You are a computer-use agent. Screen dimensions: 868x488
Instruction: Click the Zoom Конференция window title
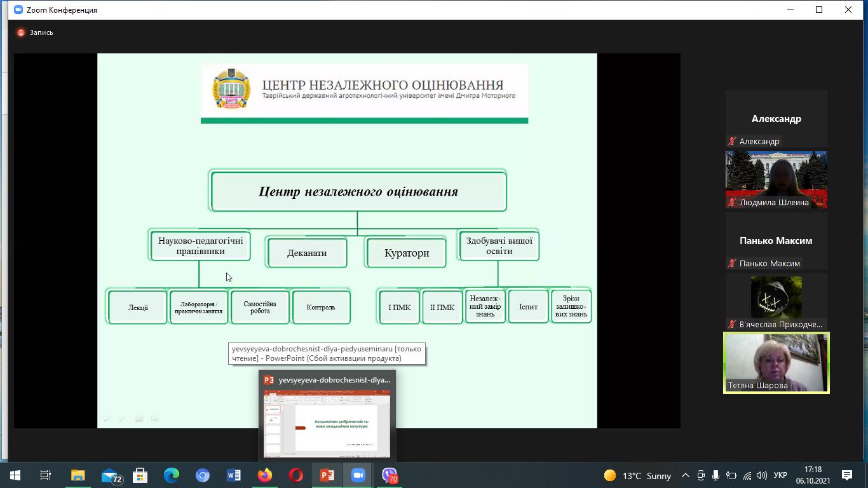point(62,10)
